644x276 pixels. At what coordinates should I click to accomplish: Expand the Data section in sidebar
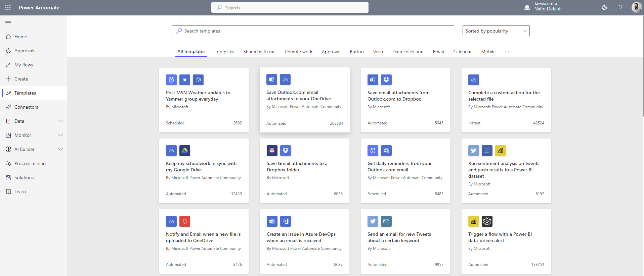pyautogui.click(x=60, y=121)
